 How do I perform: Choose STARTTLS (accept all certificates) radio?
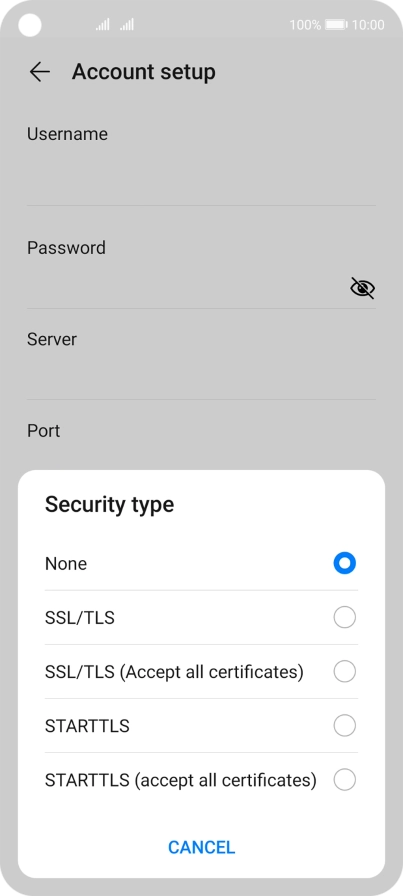345,780
